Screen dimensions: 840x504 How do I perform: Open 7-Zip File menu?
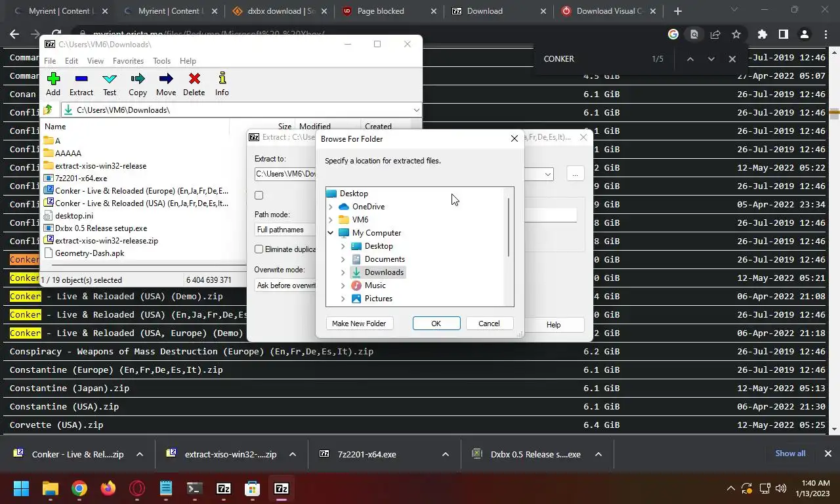(x=50, y=61)
